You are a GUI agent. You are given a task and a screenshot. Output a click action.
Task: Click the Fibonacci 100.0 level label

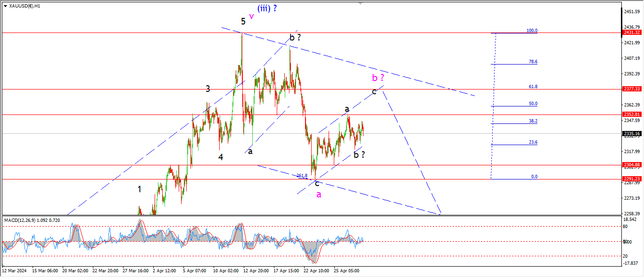pyautogui.click(x=532, y=31)
